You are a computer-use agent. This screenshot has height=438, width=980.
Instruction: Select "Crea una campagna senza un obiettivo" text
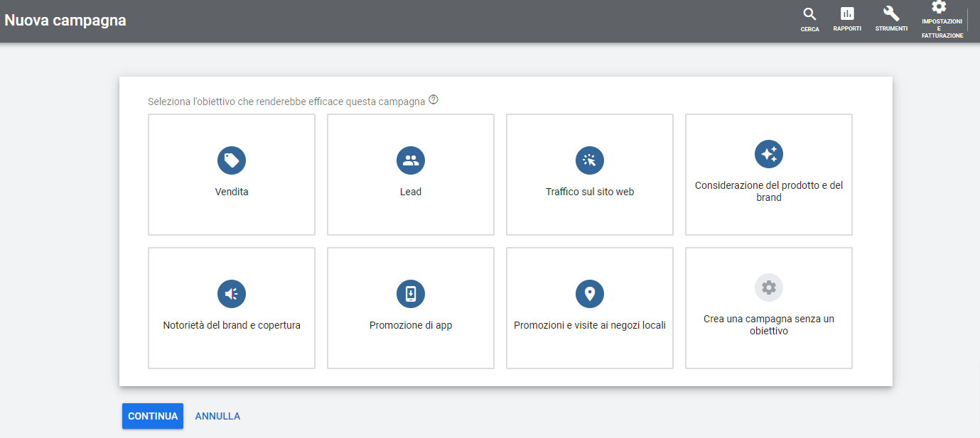tap(769, 325)
